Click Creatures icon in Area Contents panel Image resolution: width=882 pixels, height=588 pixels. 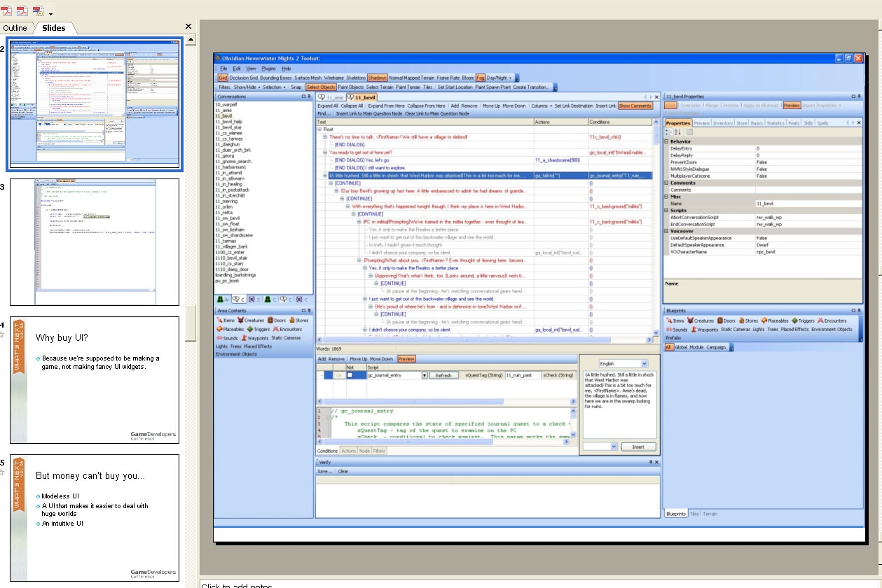coord(242,320)
